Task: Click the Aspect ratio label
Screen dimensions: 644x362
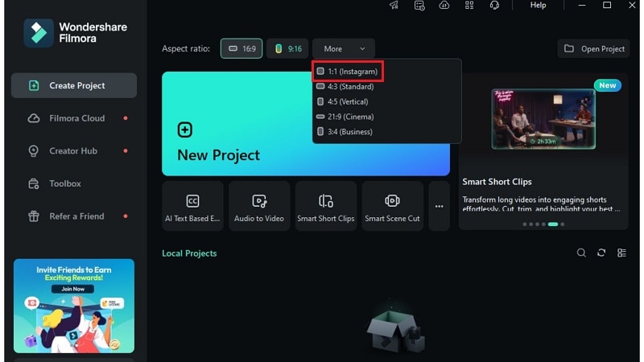Action: click(x=186, y=48)
